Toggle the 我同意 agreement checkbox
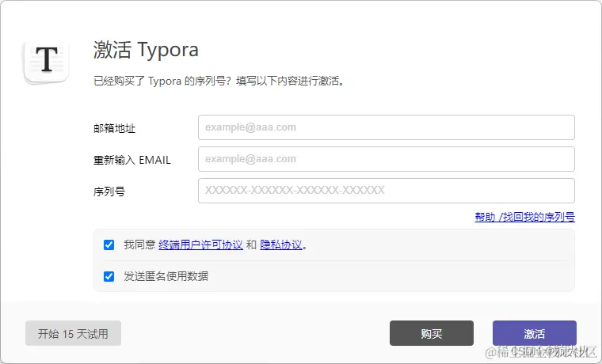Image resolution: width=602 pixels, height=364 pixels. [x=109, y=245]
